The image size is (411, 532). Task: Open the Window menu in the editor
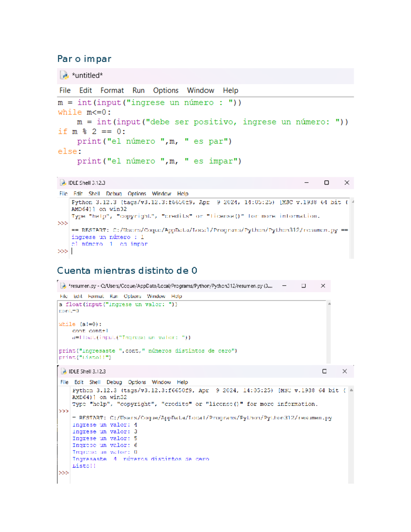[200, 90]
